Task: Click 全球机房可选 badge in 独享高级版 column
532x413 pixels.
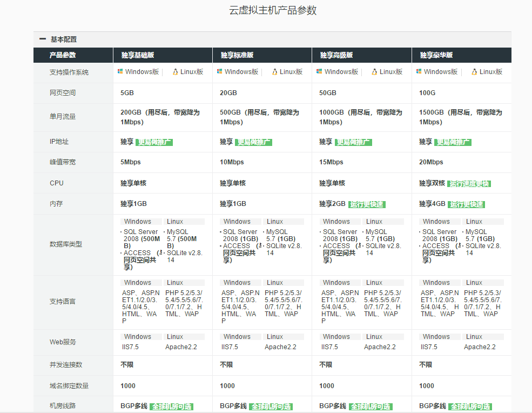Action: point(371,407)
